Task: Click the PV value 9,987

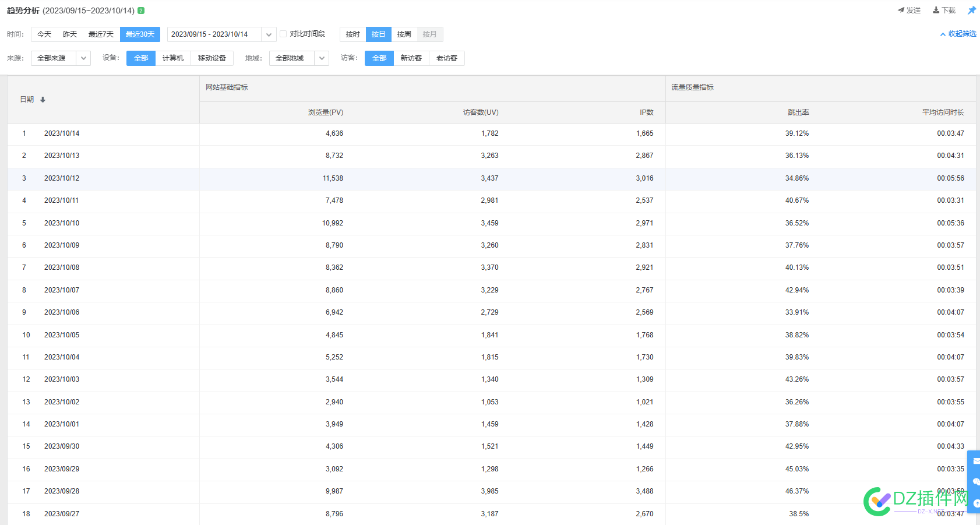Action: pyautogui.click(x=334, y=491)
